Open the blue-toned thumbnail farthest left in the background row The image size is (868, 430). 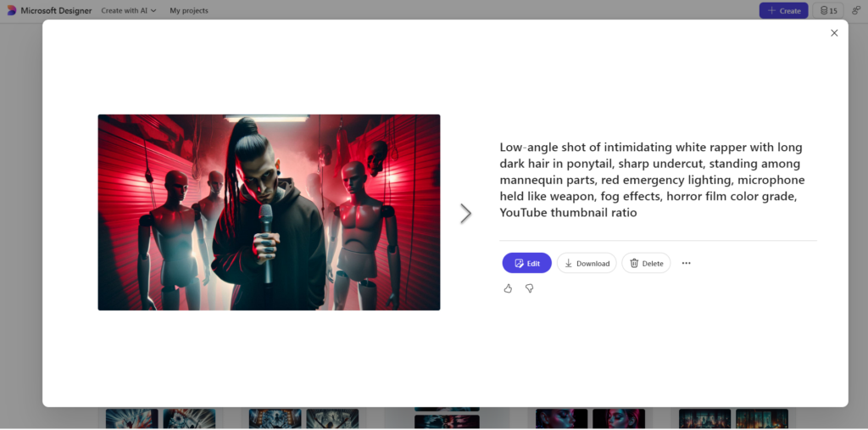[x=131, y=419]
